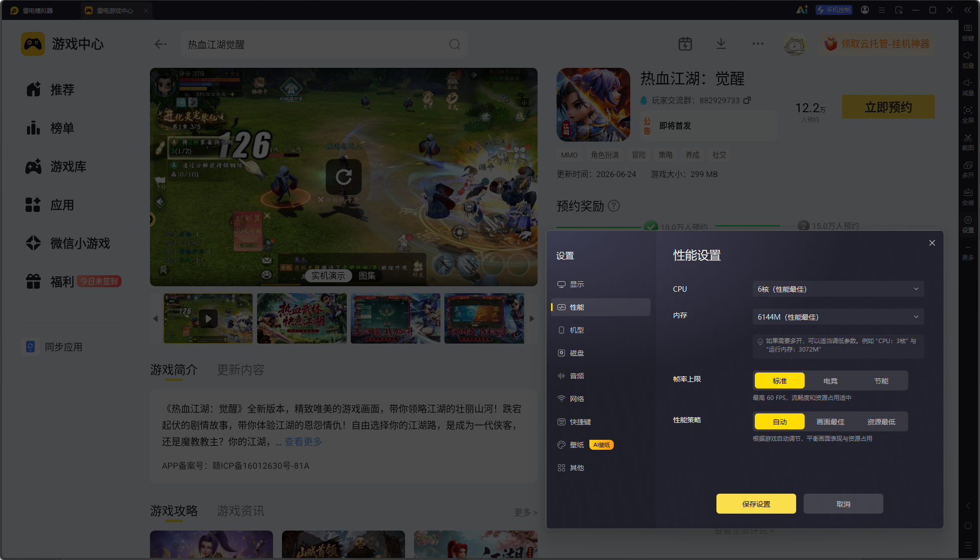Close the settings dialog
Viewport: 980px width, 560px height.
tap(932, 243)
